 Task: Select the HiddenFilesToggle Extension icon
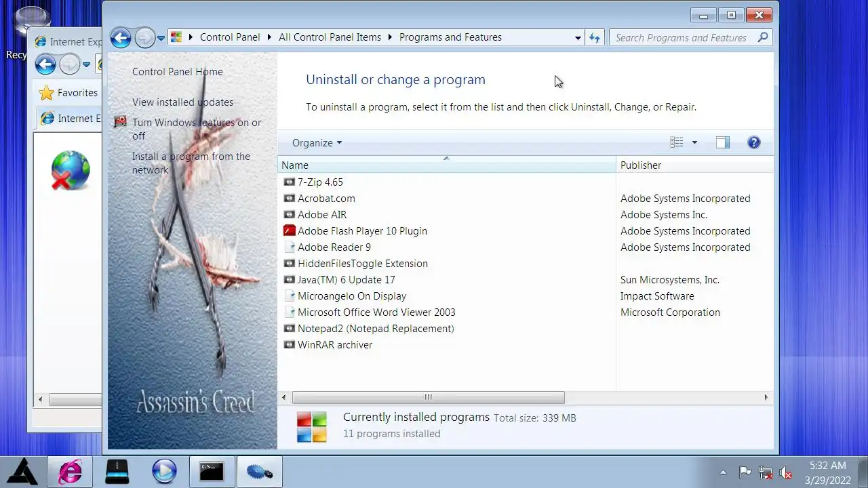(289, 263)
